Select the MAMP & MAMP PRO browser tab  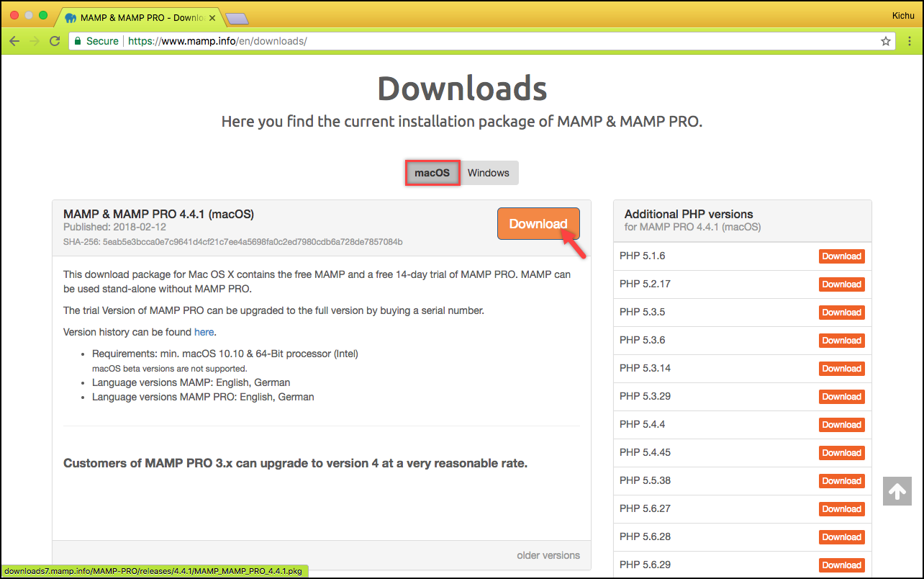pos(140,17)
